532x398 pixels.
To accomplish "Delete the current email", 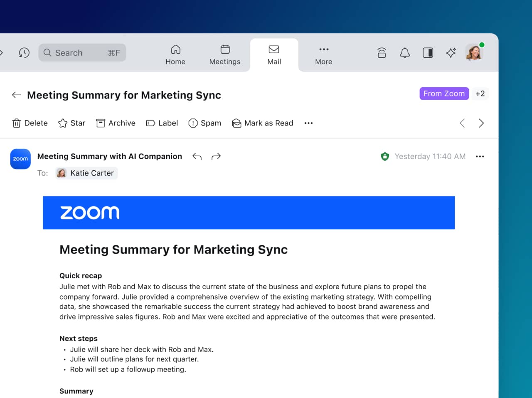I will (30, 123).
